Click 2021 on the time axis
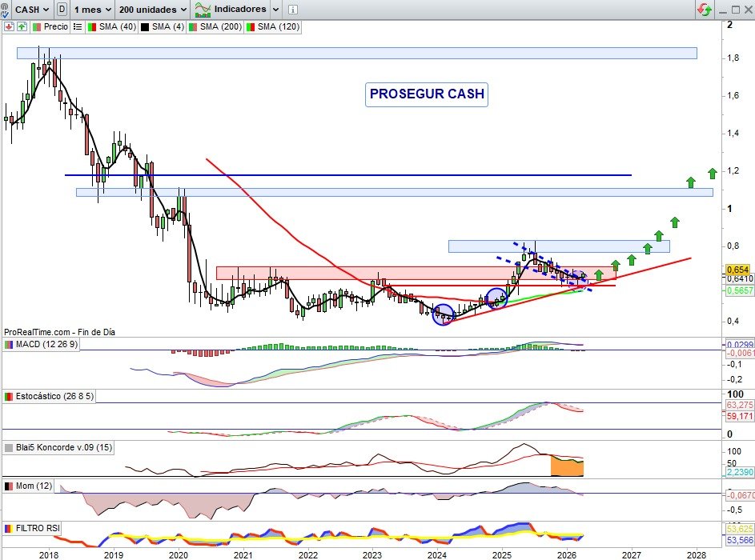 243,554
